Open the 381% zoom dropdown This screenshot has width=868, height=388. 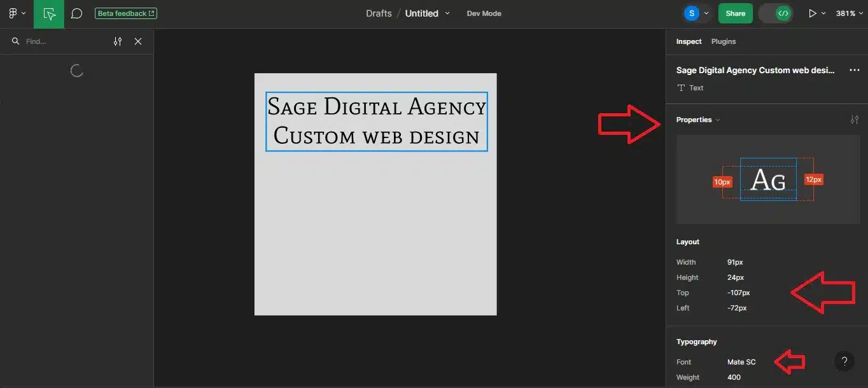click(850, 13)
